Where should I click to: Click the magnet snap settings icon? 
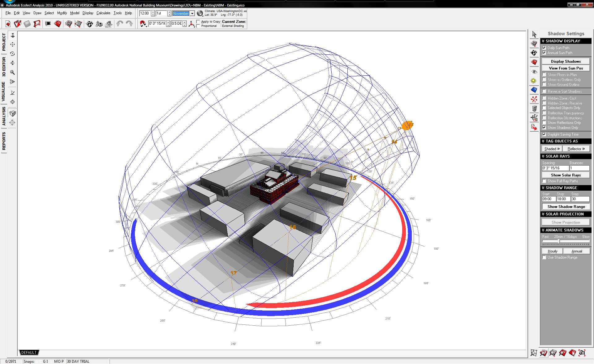click(143, 23)
